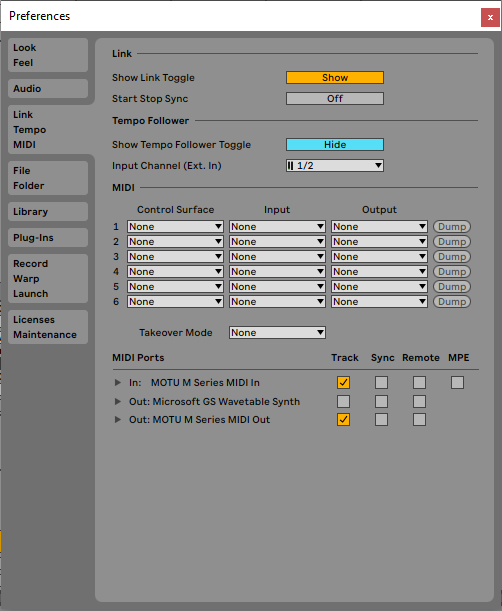The width and height of the screenshot is (502, 611).
Task: Expand the Microsoft GS Wavetable Synth port
Action: coord(117,401)
